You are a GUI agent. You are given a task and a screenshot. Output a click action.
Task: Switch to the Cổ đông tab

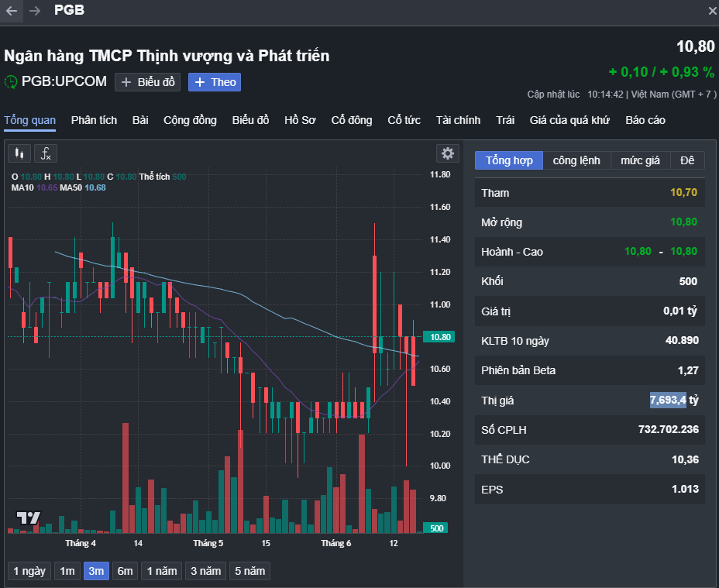pos(352,120)
